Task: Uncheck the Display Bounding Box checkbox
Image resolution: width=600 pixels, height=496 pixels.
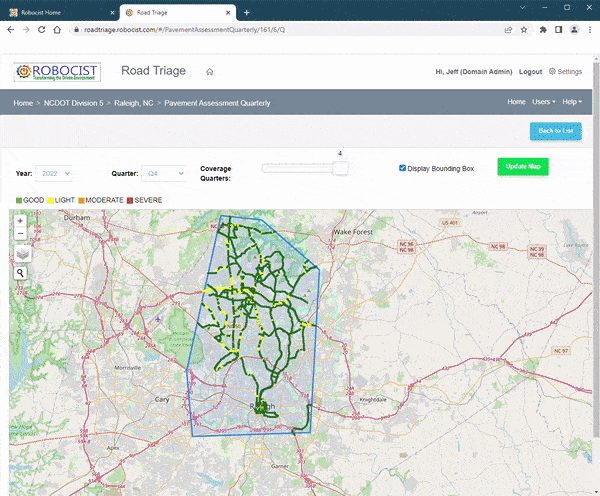Action: (x=403, y=168)
